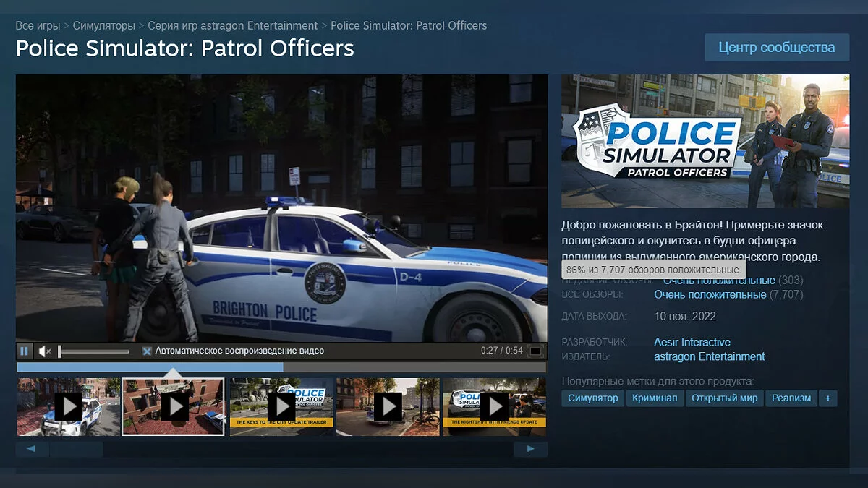Open Серия игр astragon Entertainment breadcrumb
Image resolution: width=868 pixels, height=488 pixels.
pos(233,25)
